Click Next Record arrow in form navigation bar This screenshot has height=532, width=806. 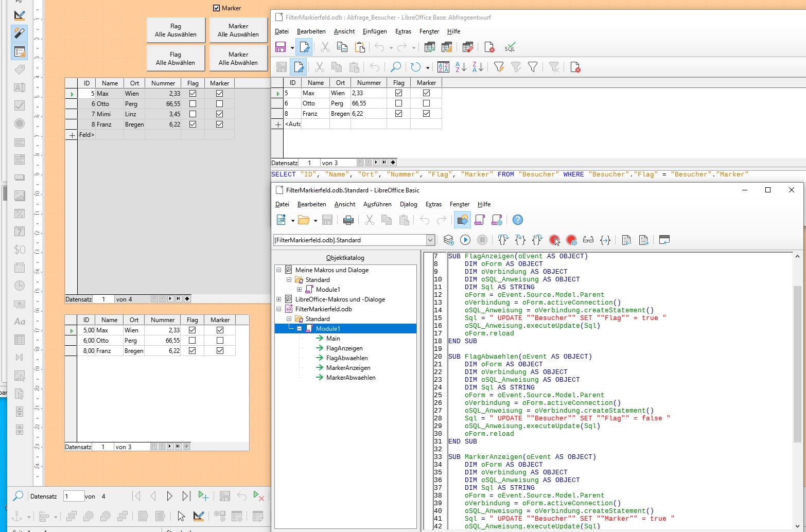coord(169,496)
